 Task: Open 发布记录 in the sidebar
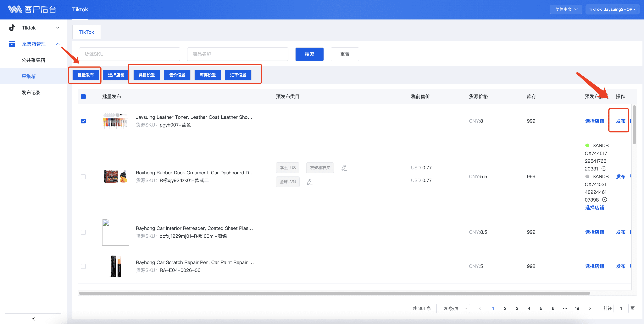31,93
